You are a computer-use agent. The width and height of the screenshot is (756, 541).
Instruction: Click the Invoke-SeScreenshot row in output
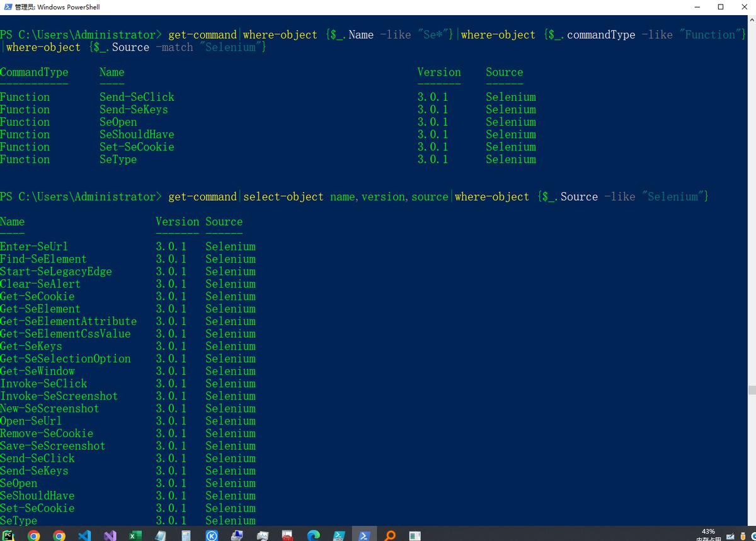[59, 396]
